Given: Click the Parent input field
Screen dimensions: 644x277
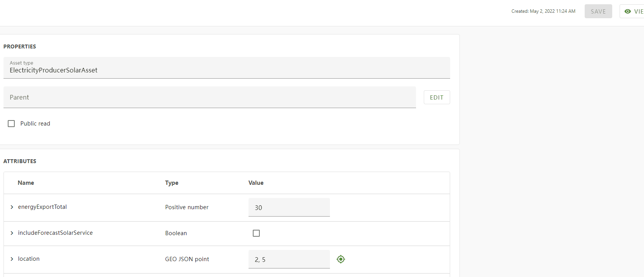Looking at the screenshot, I should (209, 97).
